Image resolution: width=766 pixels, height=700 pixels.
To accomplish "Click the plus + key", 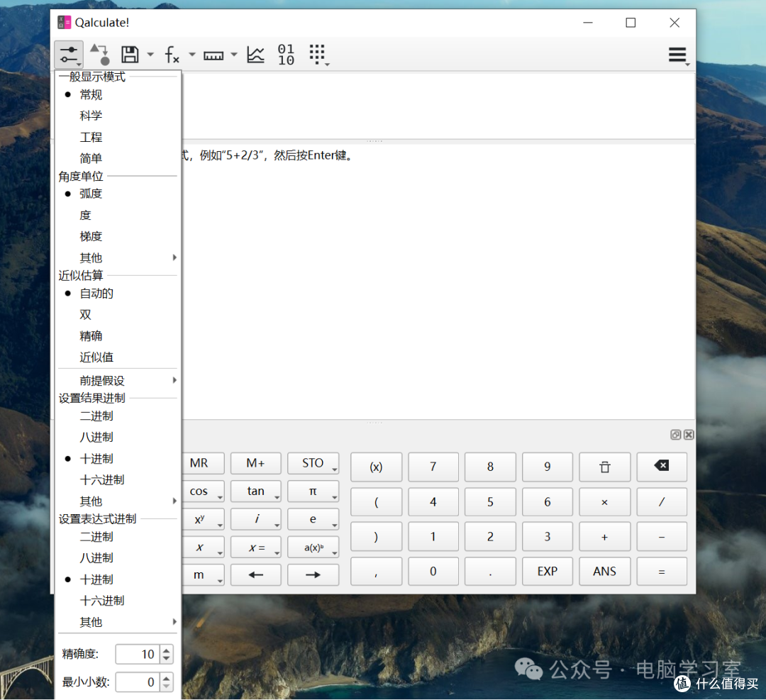I will (605, 537).
